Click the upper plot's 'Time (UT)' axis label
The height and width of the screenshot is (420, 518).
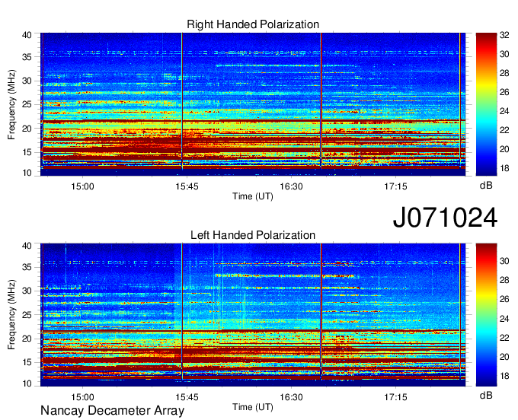pyautogui.click(x=253, y=196)
